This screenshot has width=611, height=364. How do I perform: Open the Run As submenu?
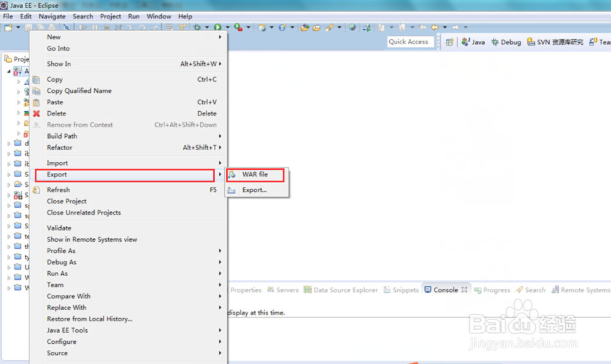pos(128,273)
